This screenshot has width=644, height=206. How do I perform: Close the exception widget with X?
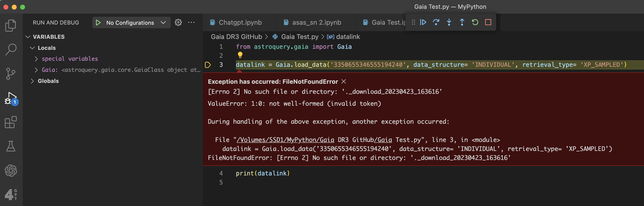tap(344, 81)
